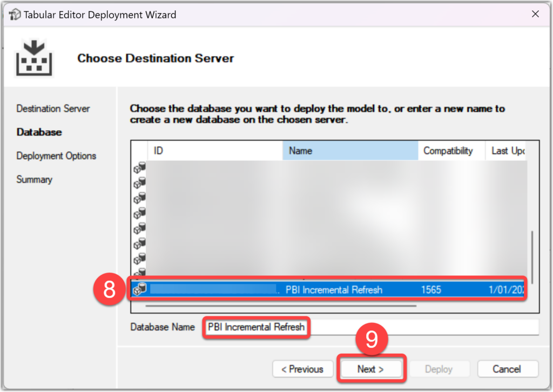Close the Deployment Wizard window
553x392 pixels.
[535, 14]
